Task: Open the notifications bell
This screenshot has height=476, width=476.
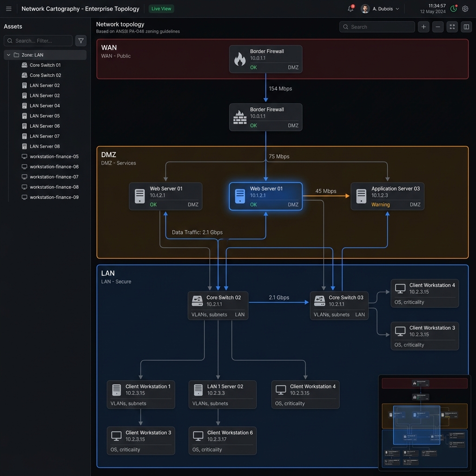Action: tap(350, 9)
